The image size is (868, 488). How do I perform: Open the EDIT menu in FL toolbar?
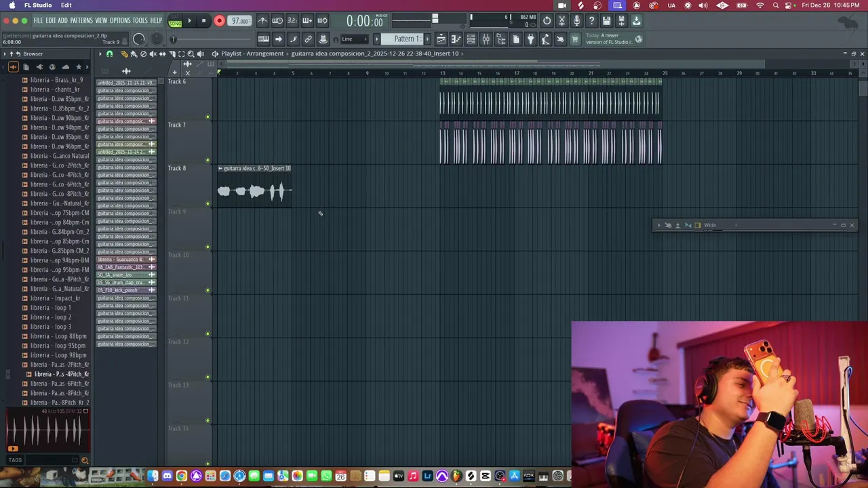point(50,21)
